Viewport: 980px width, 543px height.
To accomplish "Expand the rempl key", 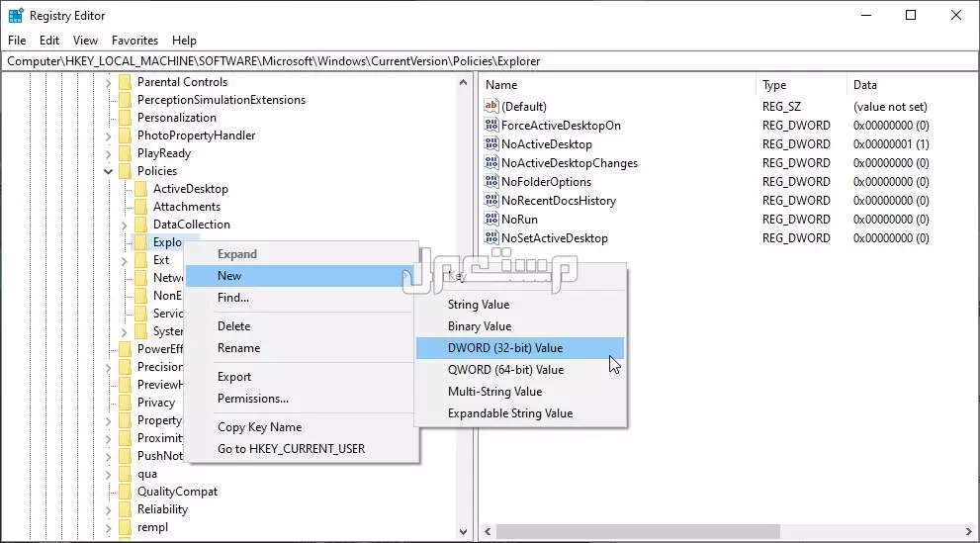I will [x=108, y=528].
